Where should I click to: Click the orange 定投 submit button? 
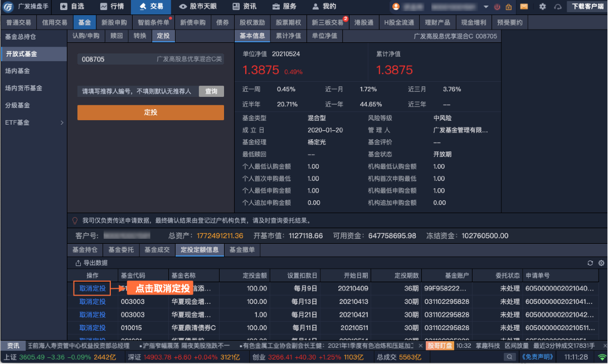[x=150, y=112]
